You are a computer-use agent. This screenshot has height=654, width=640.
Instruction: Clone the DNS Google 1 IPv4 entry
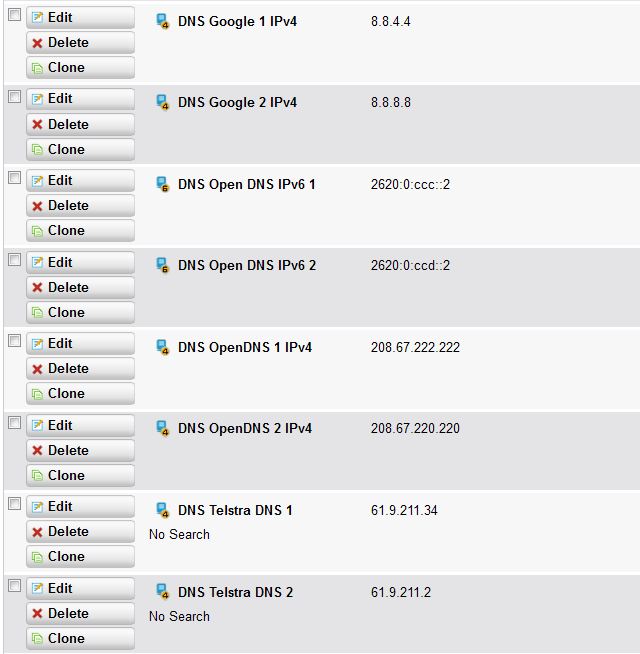pos(81,68)
